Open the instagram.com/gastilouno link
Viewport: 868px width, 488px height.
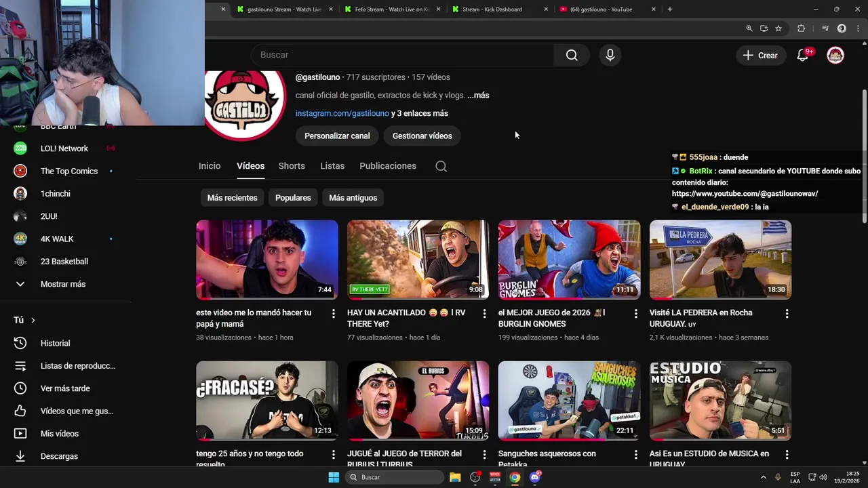[x=342, y=113]
